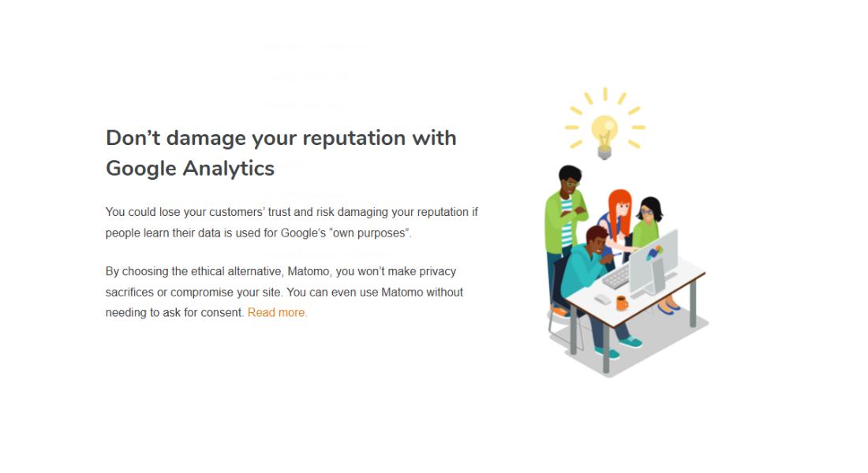Click the orange coffee mug on the desk

622,303
